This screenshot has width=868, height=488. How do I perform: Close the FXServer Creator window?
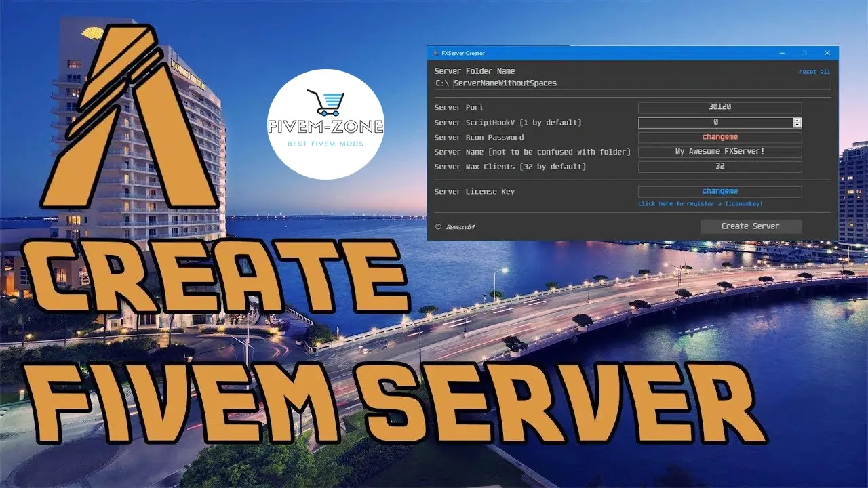[x=827, y=53]
